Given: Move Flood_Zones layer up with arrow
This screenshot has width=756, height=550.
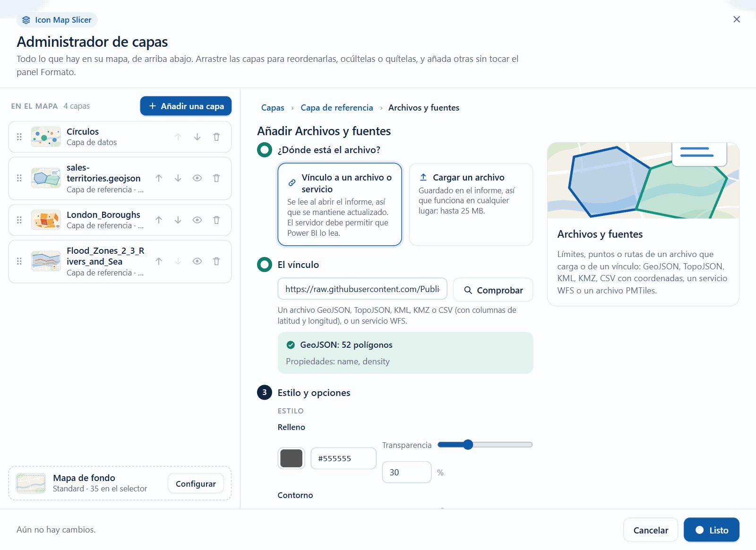Looking at the screenshot, I should [x=159, y=261].
